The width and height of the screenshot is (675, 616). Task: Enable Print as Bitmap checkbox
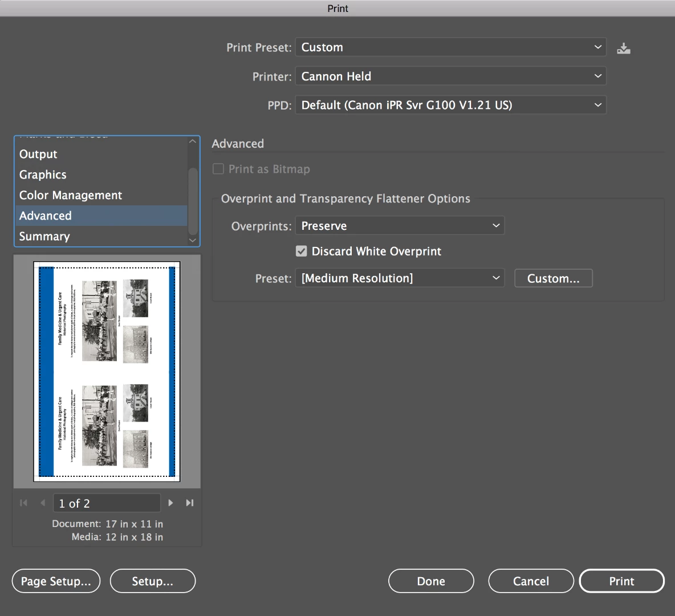click(218, 168)
